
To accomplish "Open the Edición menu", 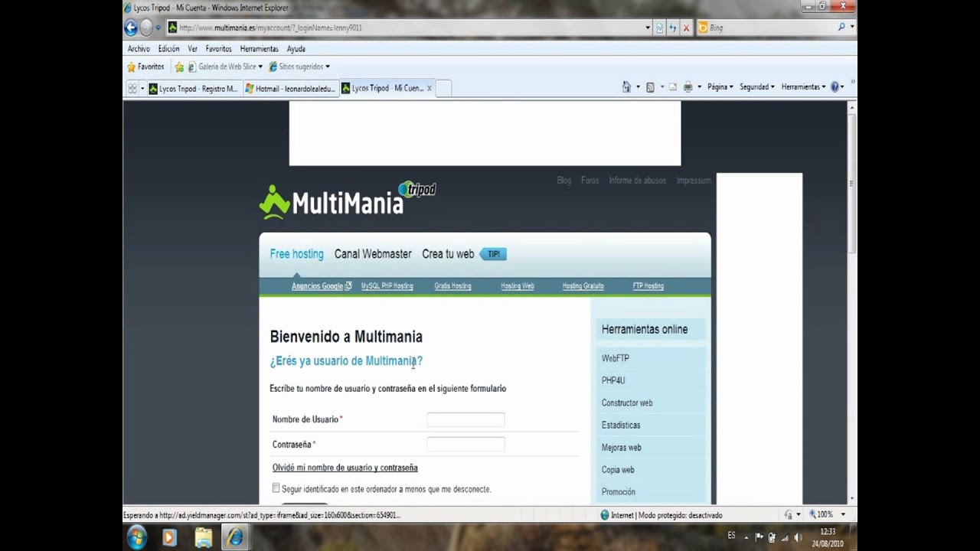I will point(168,48).
